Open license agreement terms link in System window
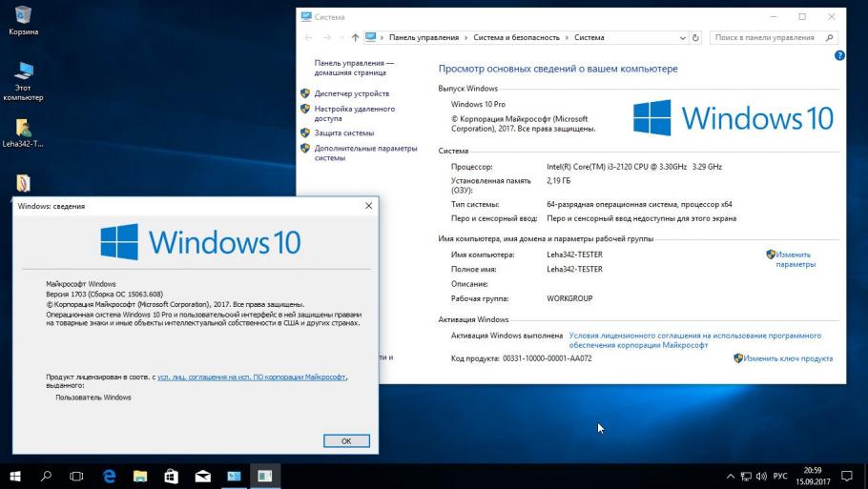Screen dimensions: 868x489 (694, 340)
